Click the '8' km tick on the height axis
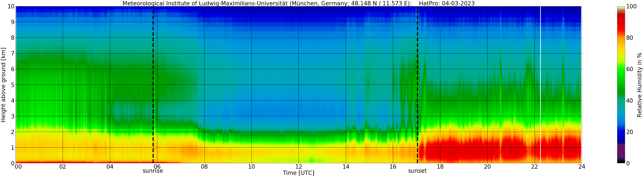This screenshot has width=644, height=177. pos(12,38)
